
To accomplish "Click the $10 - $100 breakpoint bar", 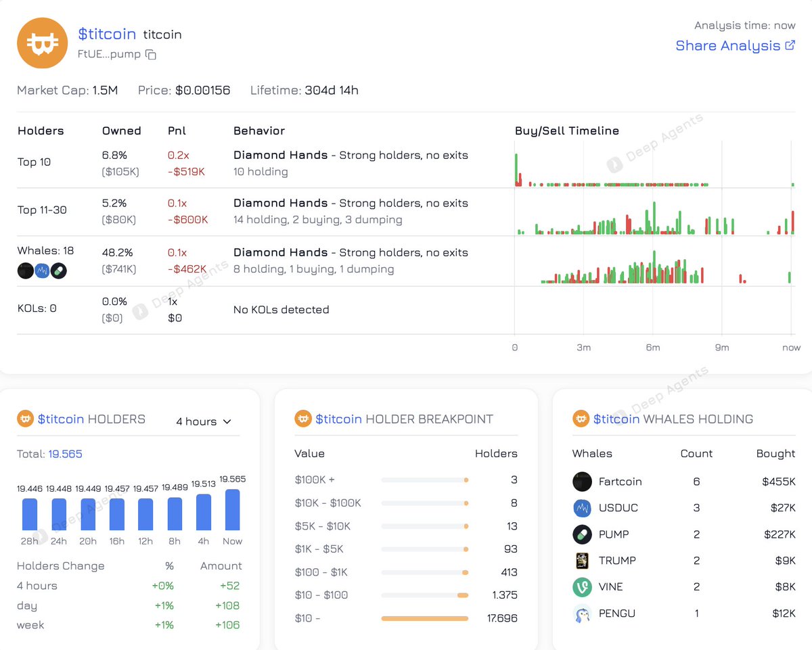I will click(x=424, y=595).
